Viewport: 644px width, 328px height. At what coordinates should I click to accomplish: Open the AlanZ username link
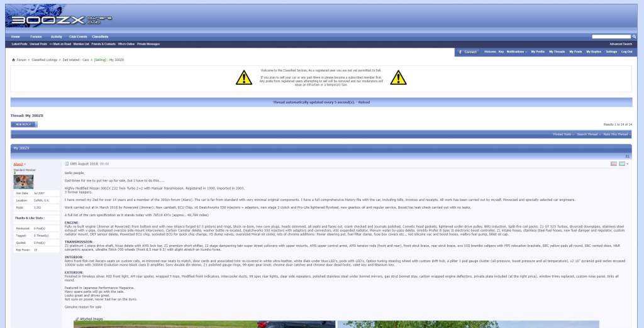point(18,163)
